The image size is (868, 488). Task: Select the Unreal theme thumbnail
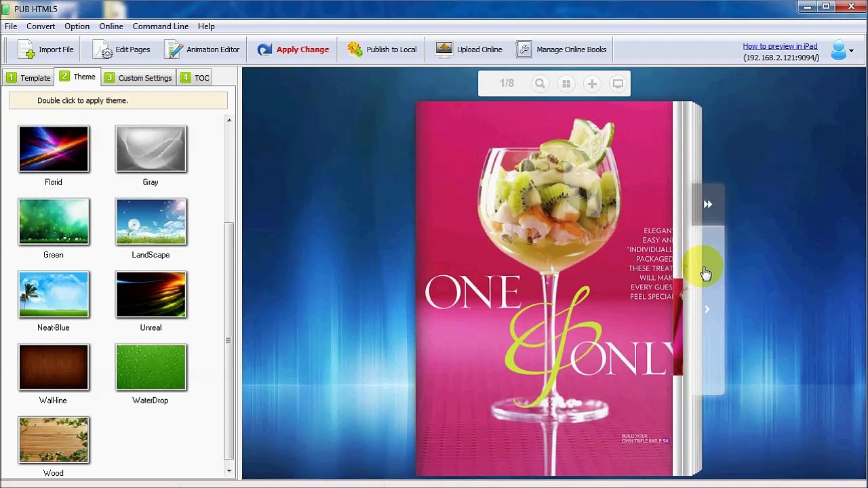click(151, 294)
